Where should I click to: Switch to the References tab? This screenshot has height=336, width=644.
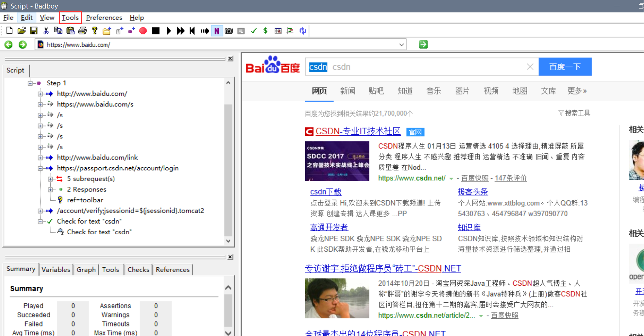pyautogui.click(x=173, y=270)
